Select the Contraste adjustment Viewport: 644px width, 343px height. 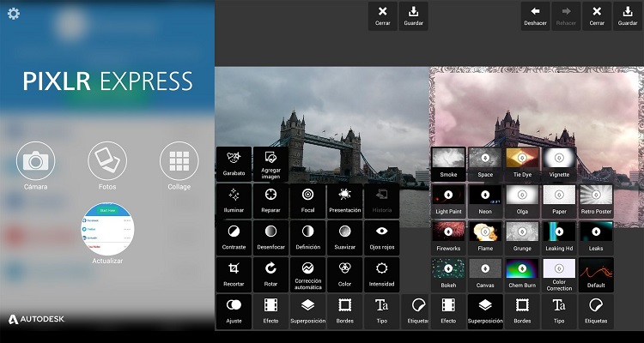click(x=234, y=238)
